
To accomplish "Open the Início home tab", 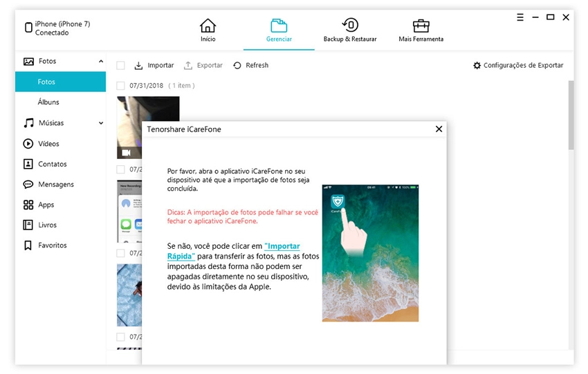I will [208, 30].
